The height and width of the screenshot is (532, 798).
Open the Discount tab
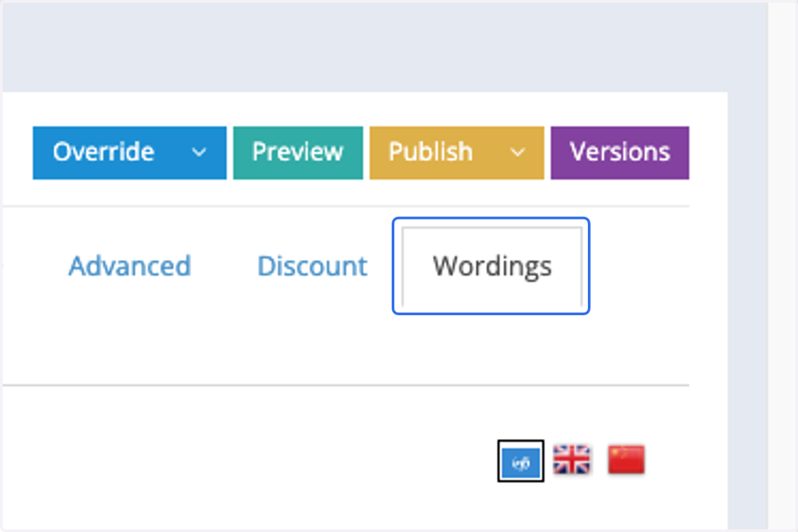click(x=312, y=266)
